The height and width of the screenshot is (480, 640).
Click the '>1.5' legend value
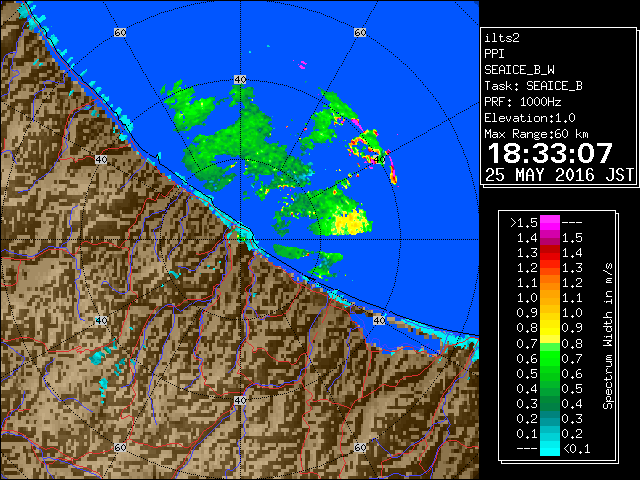[523, 223]
